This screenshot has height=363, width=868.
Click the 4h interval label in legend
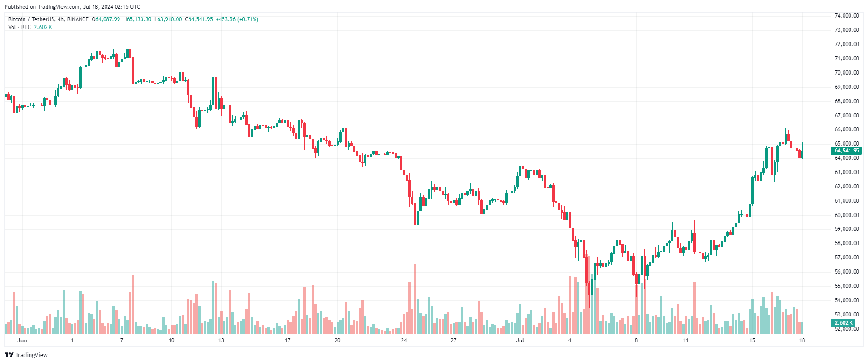click(60, 19)
